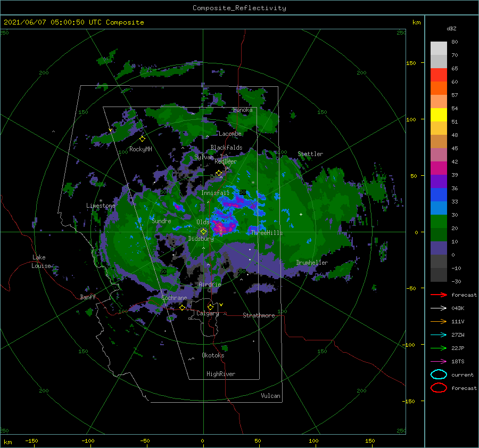This screenshot has height=448, width=479.
Task: Click the Lacombe town label
Action: tap(230, 134)
